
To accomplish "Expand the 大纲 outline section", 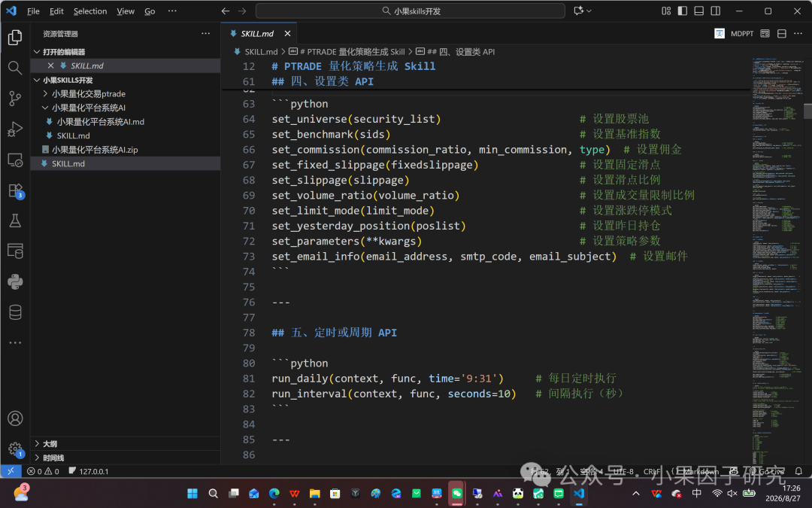I will pyautogui.click(x=126, y=444).
